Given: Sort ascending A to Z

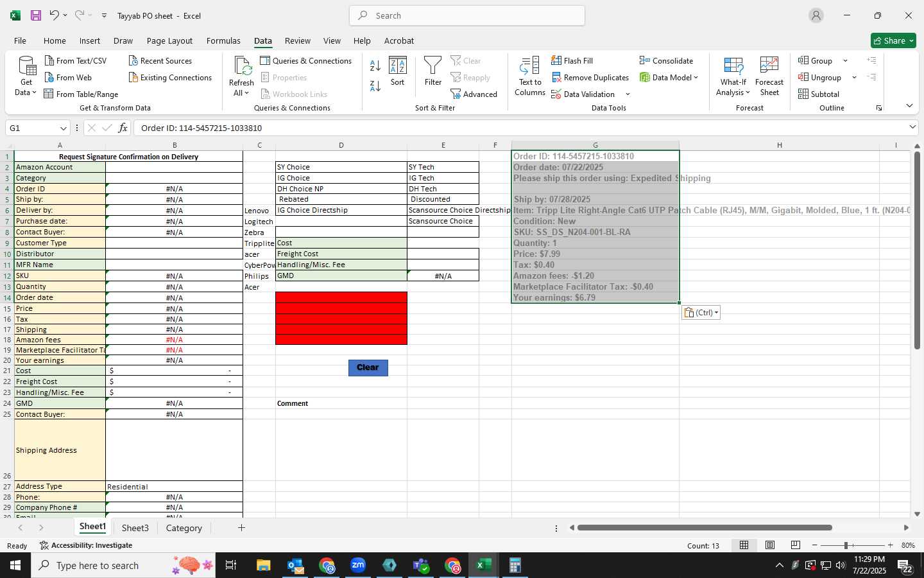Looking at the screenshot, I should 375,66.
